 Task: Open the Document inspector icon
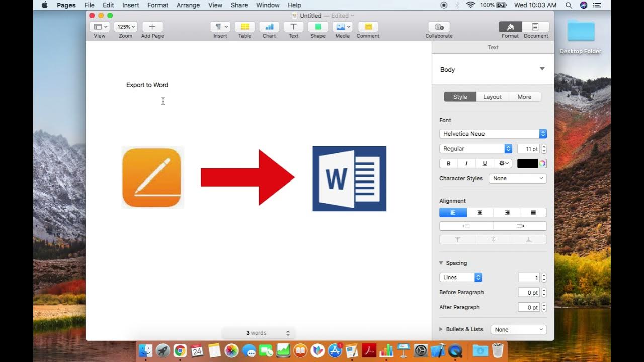(535, 27)
